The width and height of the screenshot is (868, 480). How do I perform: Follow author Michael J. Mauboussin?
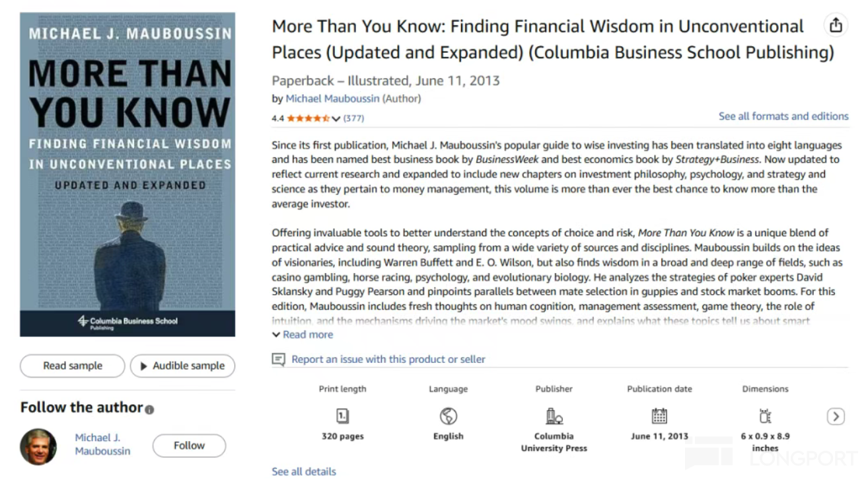189,446
